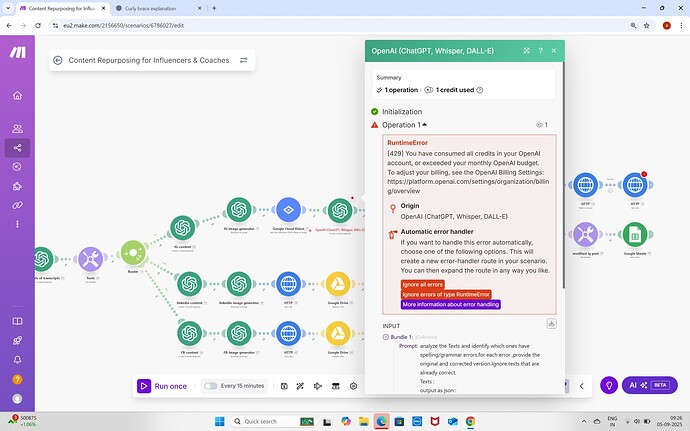
Task: Open the scenario settings gear icon
Action: tap(353, 386)
